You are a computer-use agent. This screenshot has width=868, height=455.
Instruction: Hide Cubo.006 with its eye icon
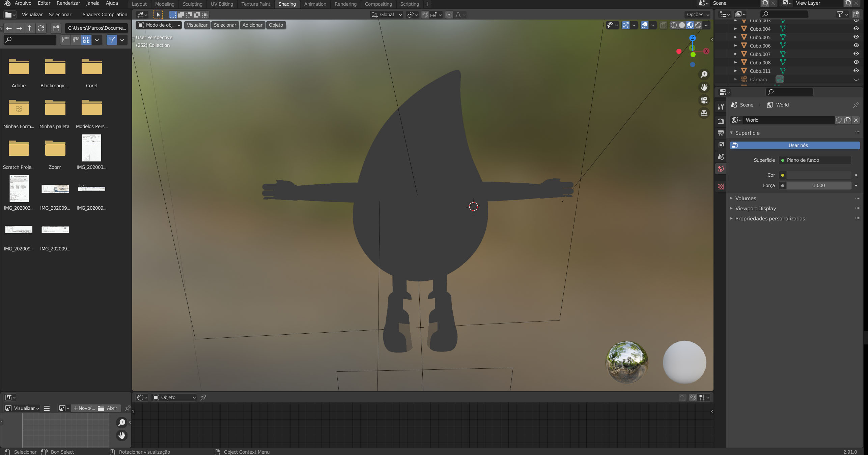pyautogui.click(x=856, y=45)
